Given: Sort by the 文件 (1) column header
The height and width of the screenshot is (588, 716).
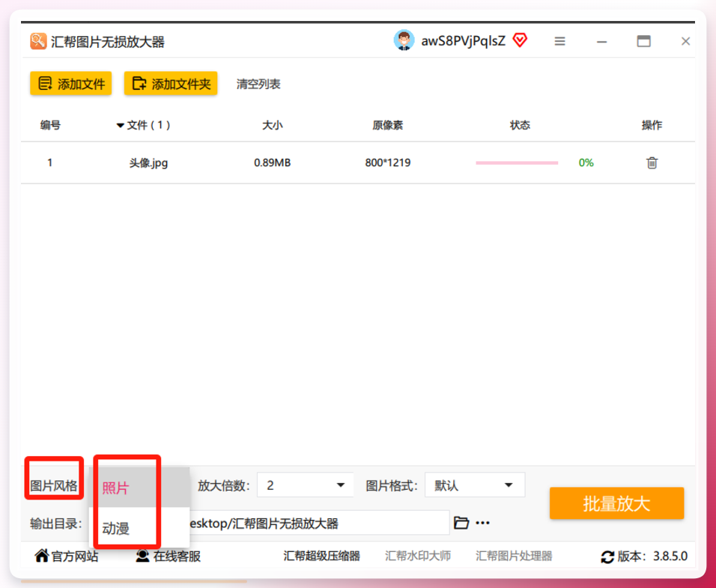Looking at the screenshot, I should [x=143, y=125].
